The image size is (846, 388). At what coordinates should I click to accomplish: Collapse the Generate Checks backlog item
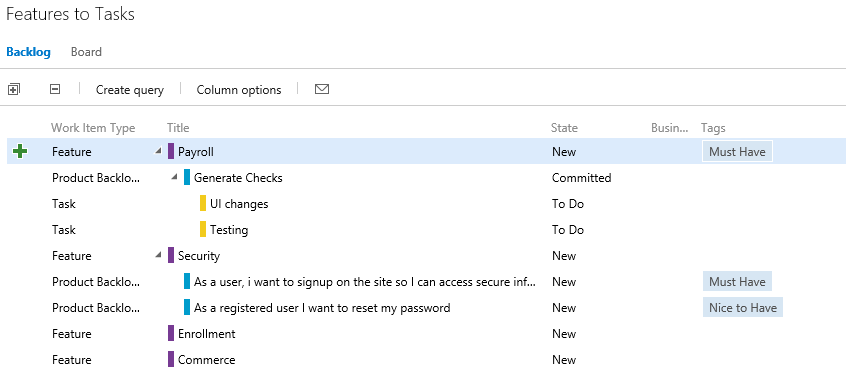point(174,177)
